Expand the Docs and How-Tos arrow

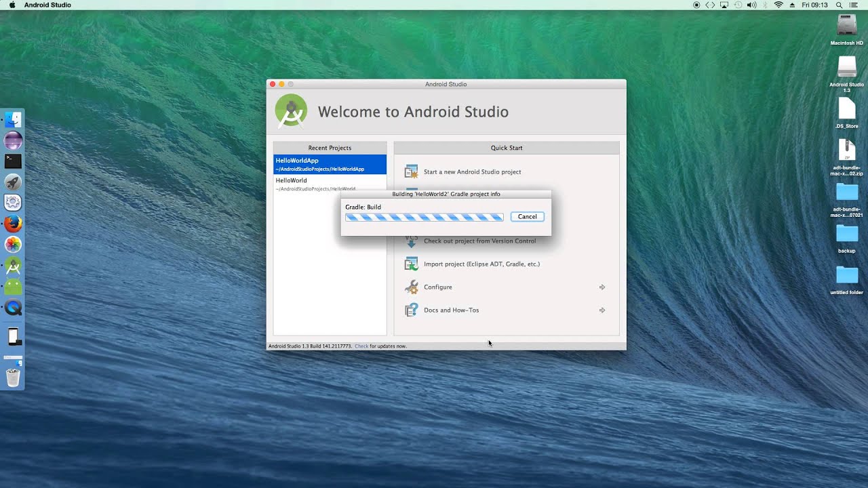pyautogui.click(x=602, y=310)
